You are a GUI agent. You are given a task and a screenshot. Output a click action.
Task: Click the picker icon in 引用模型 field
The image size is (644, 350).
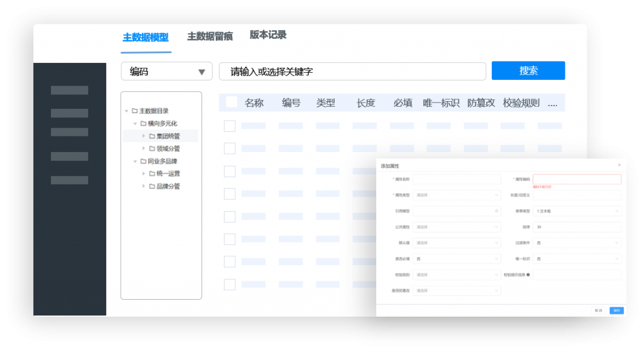pyautogui.click(x=496, y=211)
